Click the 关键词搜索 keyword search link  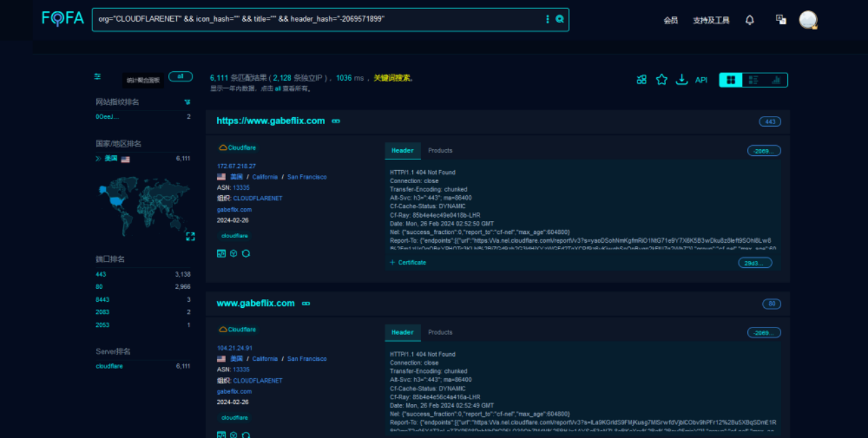point(393,78)
